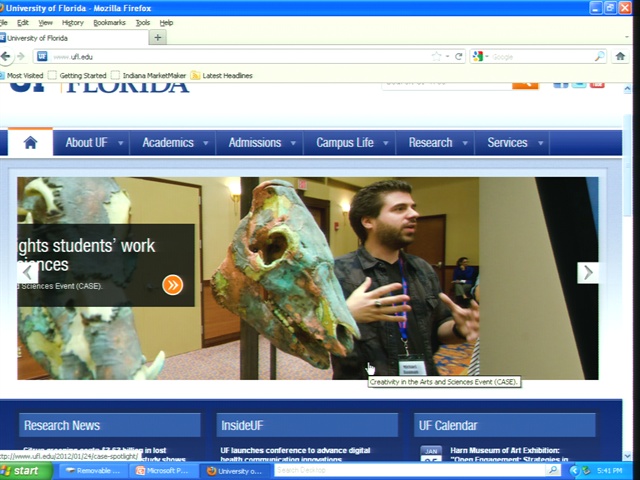
Task: Open the Help menu
Action: pyautogui.click(x=166, y=23)
